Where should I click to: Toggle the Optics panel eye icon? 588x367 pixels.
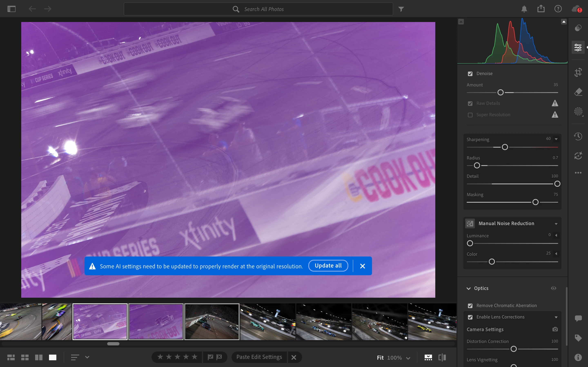pos(553,288)
